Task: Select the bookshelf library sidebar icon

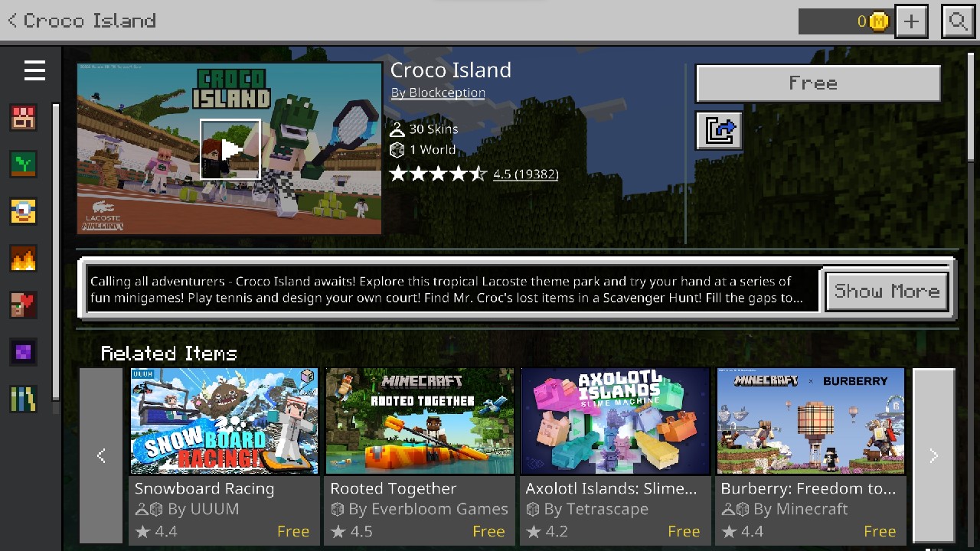Action: point(24,399)
